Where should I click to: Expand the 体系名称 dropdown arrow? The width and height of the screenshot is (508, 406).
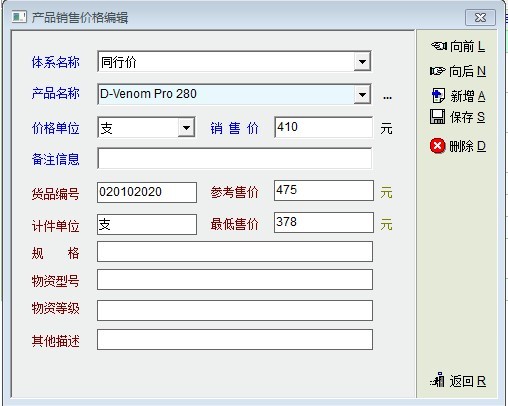point(362,61)
